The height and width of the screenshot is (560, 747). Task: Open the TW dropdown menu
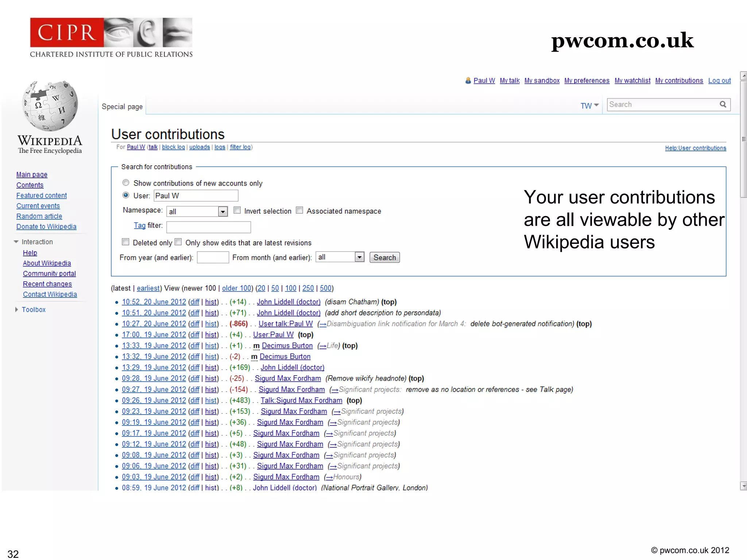(x=589, y=106)
